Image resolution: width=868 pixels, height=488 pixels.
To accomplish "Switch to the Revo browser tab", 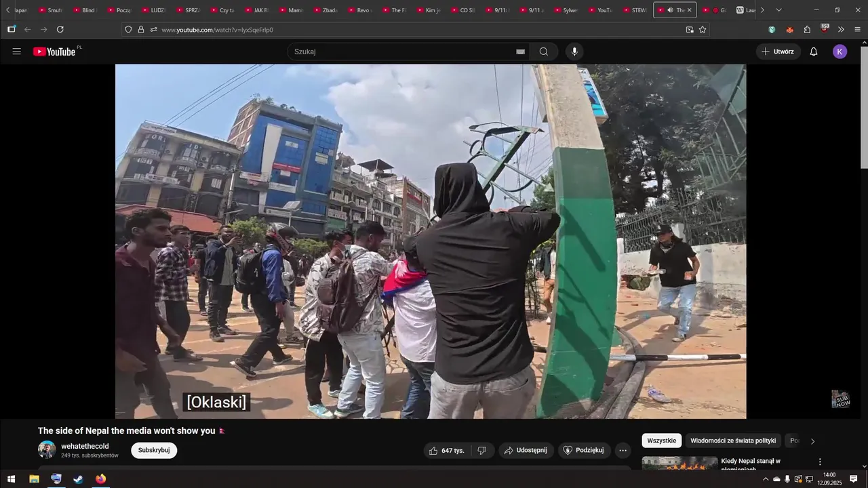I will tap(360, 10).
